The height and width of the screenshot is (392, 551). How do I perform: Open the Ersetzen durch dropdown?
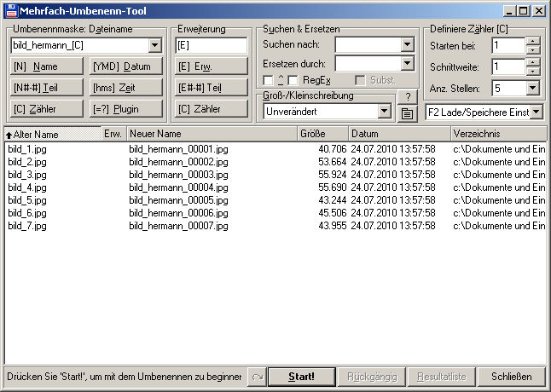click(x=407, y=64)
